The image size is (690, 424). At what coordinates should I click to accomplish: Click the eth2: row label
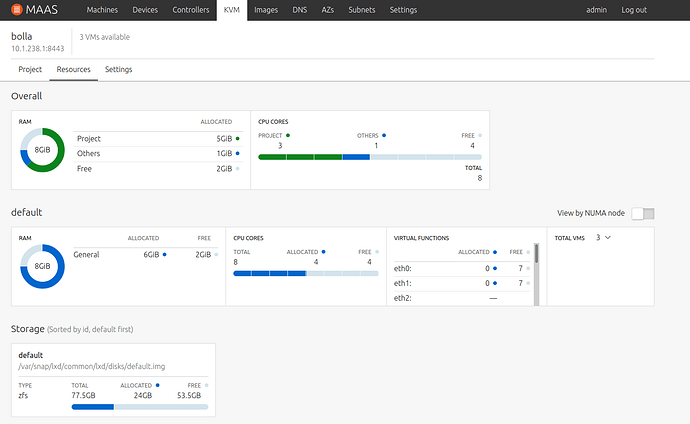click(403, 298)
